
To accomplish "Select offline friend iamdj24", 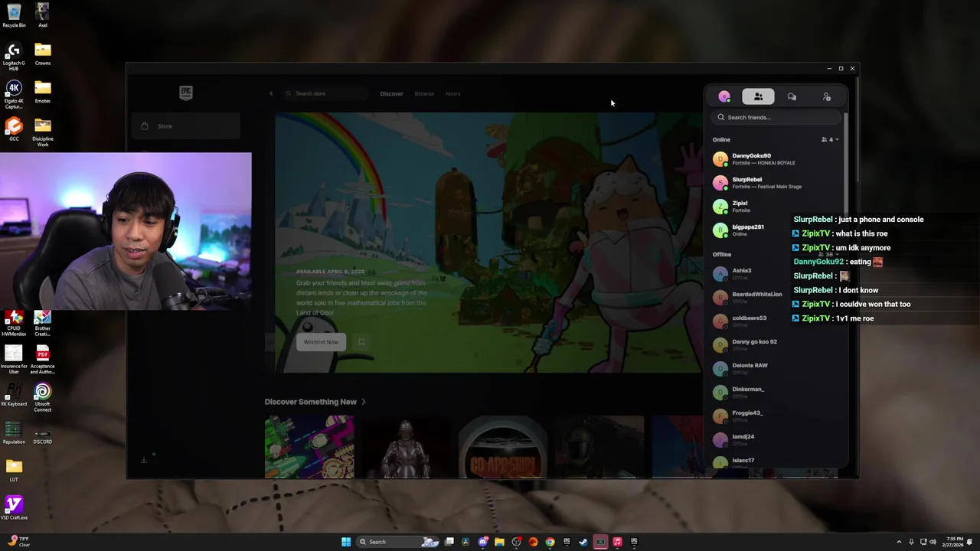I will coord(775,439).
